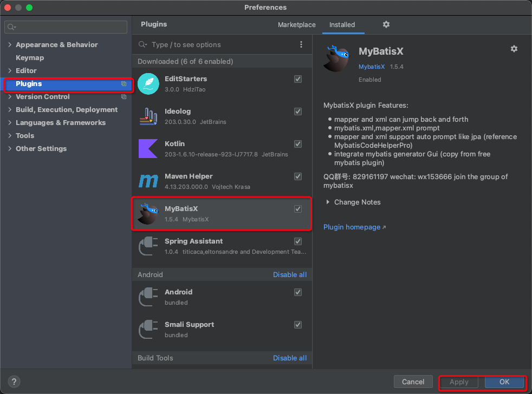Screen dimensions: 532x394
Task: Expand the Editor settings node
Action: 10,70
